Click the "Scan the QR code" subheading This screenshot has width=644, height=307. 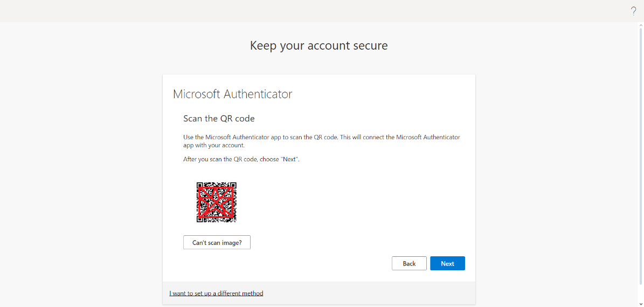click(219, 119)
